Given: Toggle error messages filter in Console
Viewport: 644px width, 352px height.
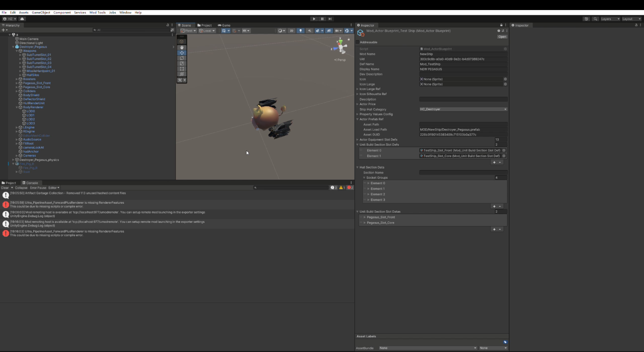Looking at the screenshot, I should pyautogui.click(x=350, y=188).
